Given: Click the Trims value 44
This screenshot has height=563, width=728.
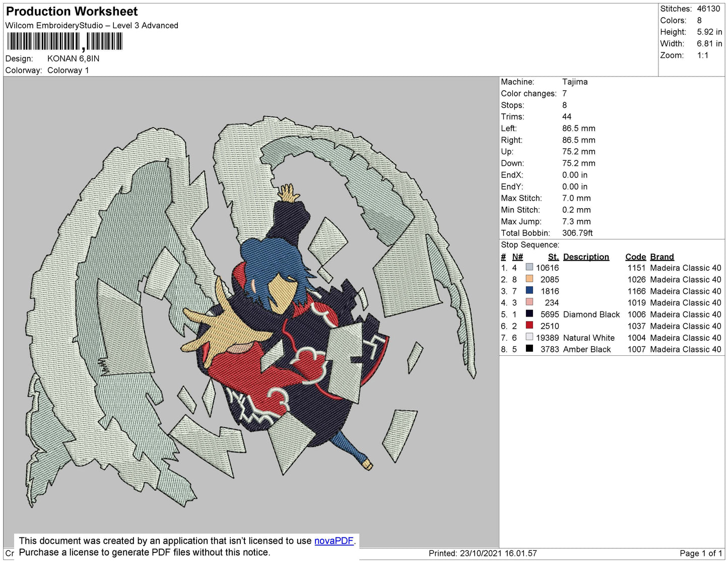Looking at the screenshot, I should (x=567, y=116).
